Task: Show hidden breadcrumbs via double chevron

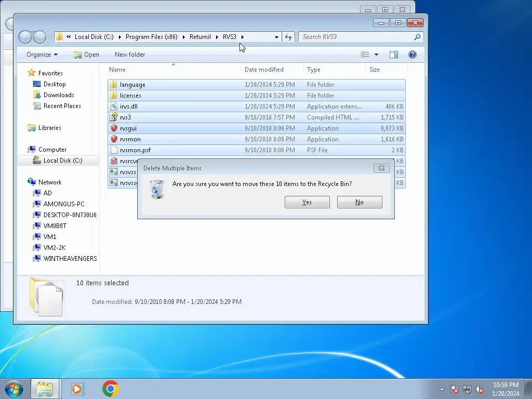Action: point(69,37)
